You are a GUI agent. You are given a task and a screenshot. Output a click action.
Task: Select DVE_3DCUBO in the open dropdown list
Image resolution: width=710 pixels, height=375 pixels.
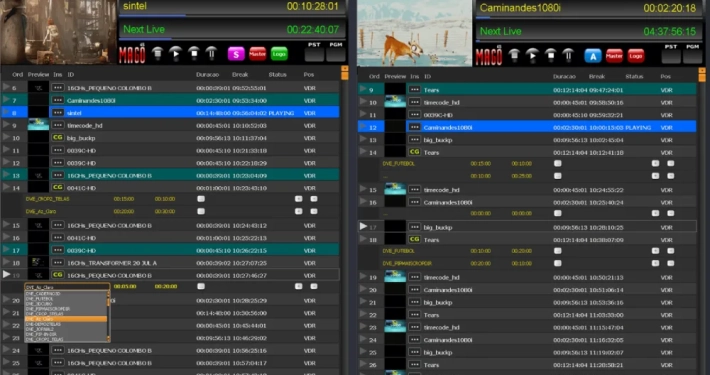pos(66,304)
